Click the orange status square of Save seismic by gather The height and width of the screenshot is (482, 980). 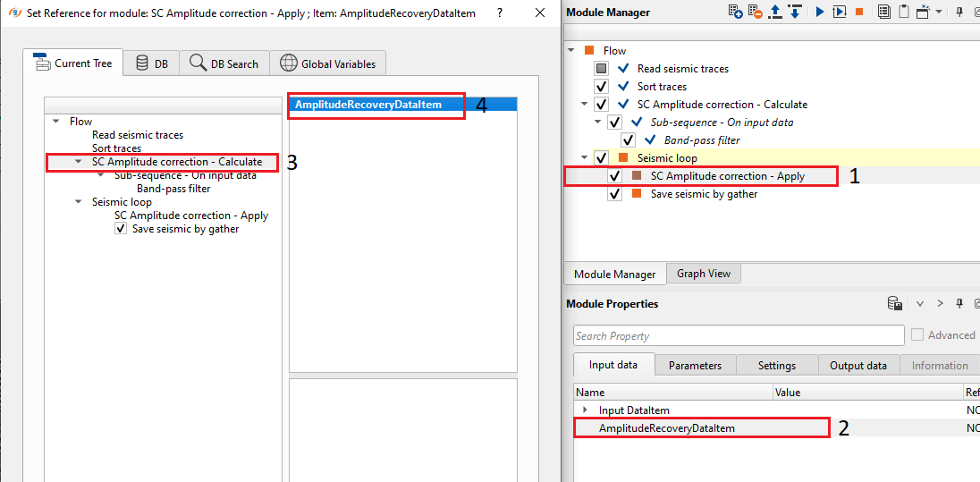(637, 194)
